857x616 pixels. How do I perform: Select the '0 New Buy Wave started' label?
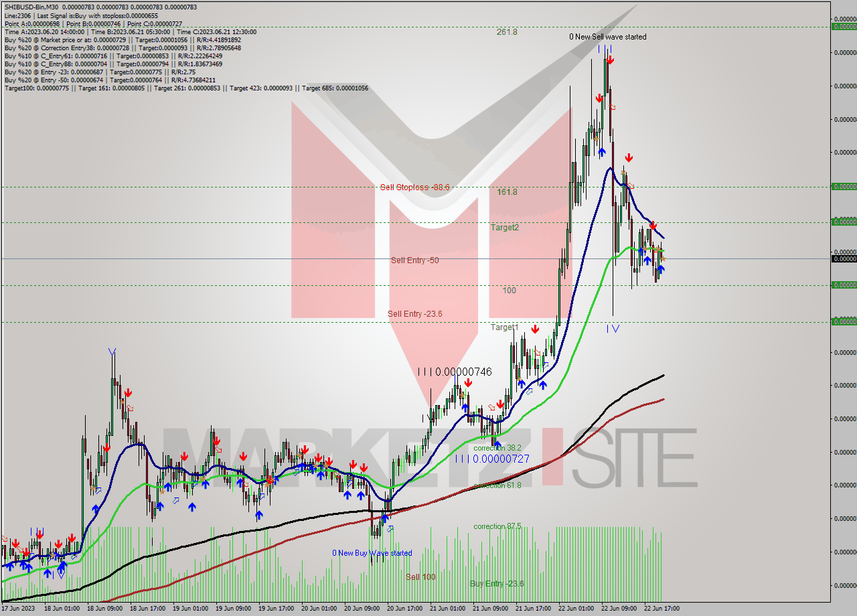tap(372, 553)
